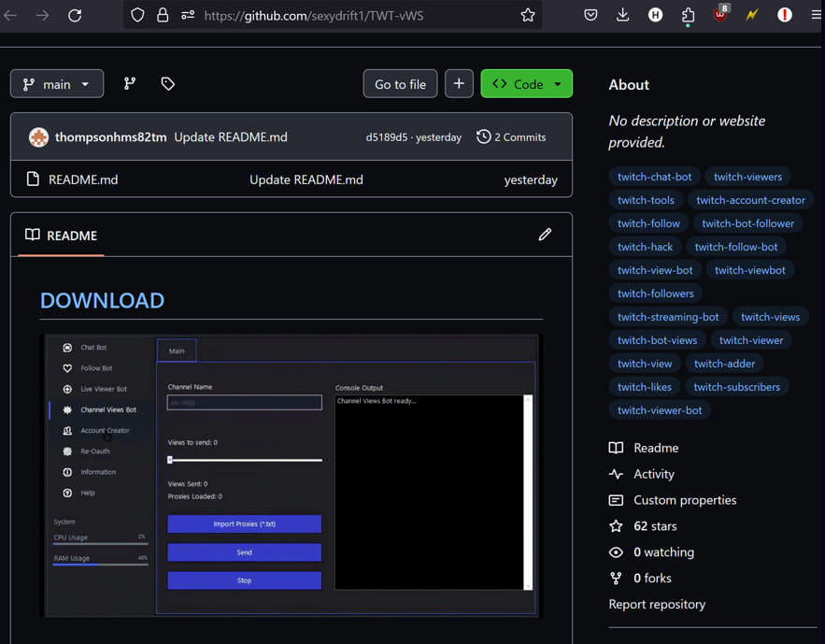This screenshot has width=825, height=644.
Task: Open the twitch-viewers topic
Action: 747,177
